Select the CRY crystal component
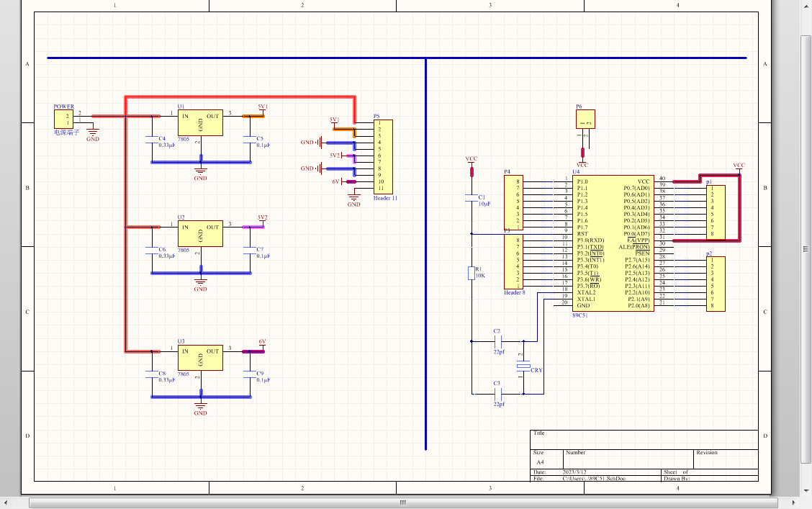Image resolution: width=812 pixels, height=509 pixels. tap(523, 367)
